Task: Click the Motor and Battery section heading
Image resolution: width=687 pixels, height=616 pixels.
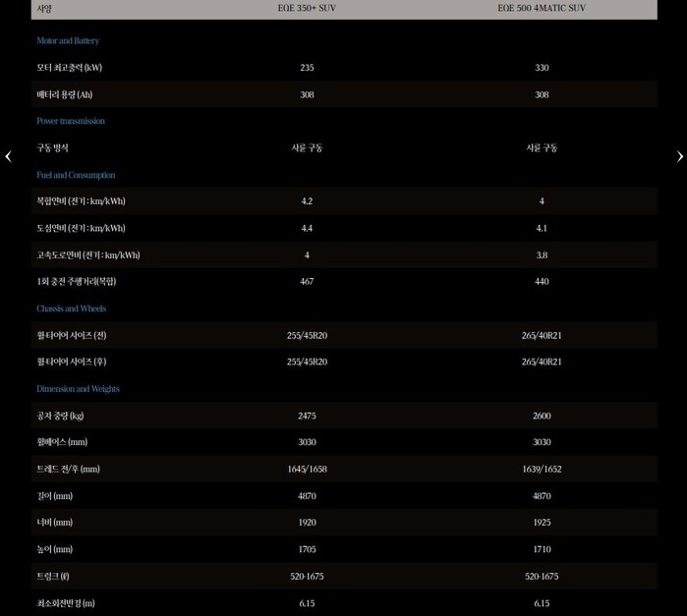Action: click(68, 41)
